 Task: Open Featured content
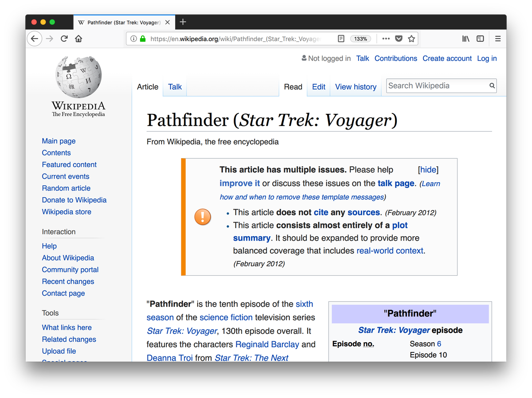(69, 164)
